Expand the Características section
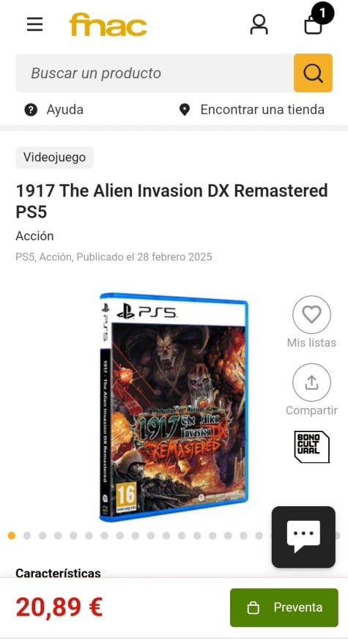The height and width of the screenshot is (644, 348). tap(58, 573)
